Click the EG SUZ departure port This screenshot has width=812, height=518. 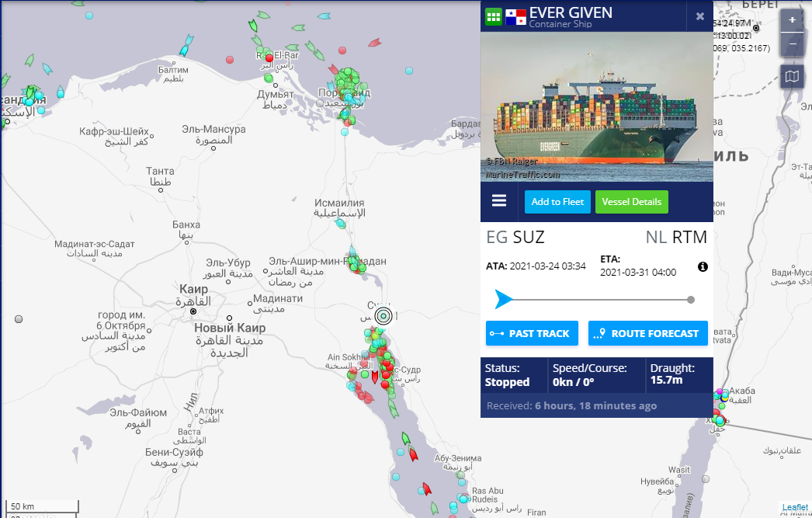(x=515, y=237)
